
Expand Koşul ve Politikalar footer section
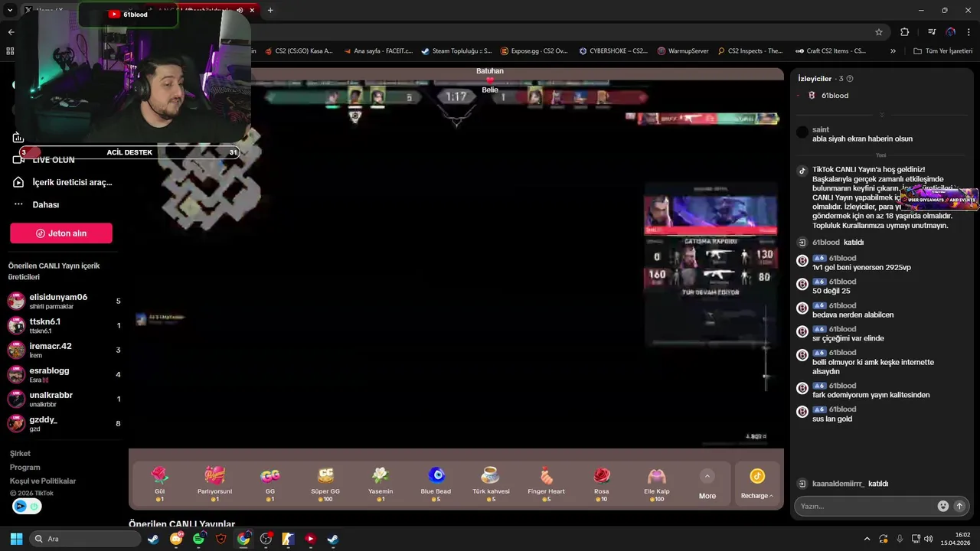[43, 481]
